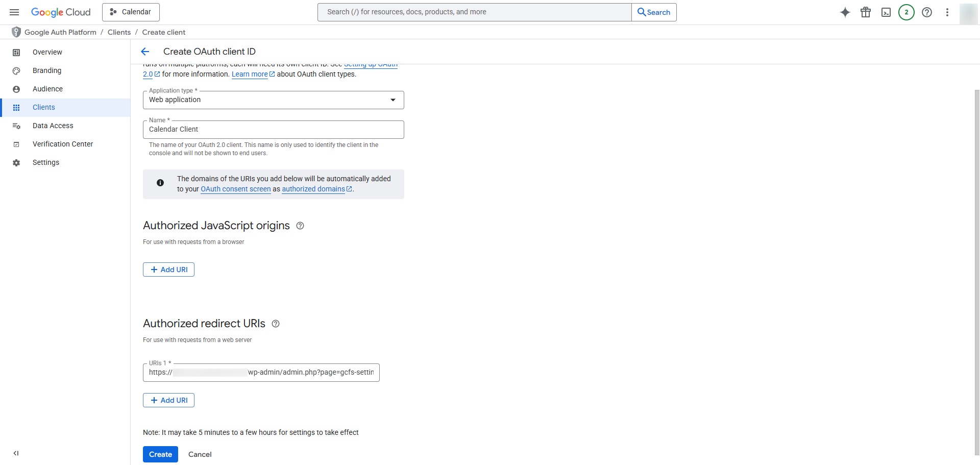
Task: Click the Branding palette icon
Action: [x=16, y=70]
